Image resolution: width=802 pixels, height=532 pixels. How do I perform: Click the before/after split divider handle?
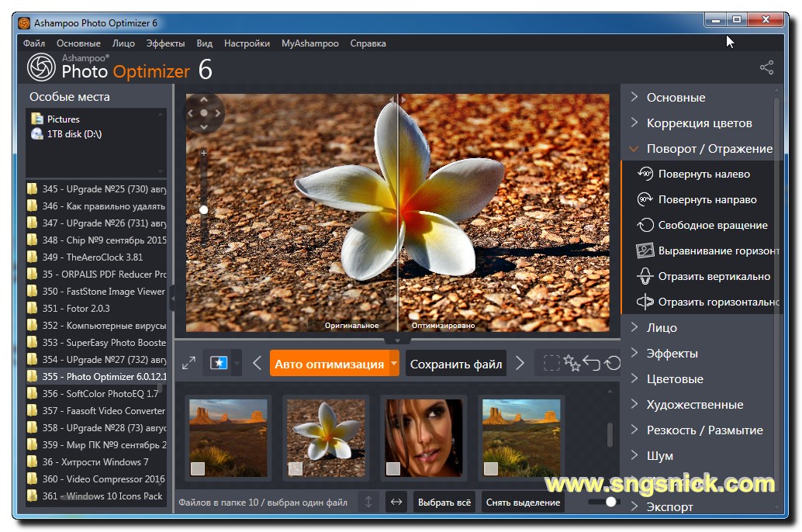tap(397, 100)
